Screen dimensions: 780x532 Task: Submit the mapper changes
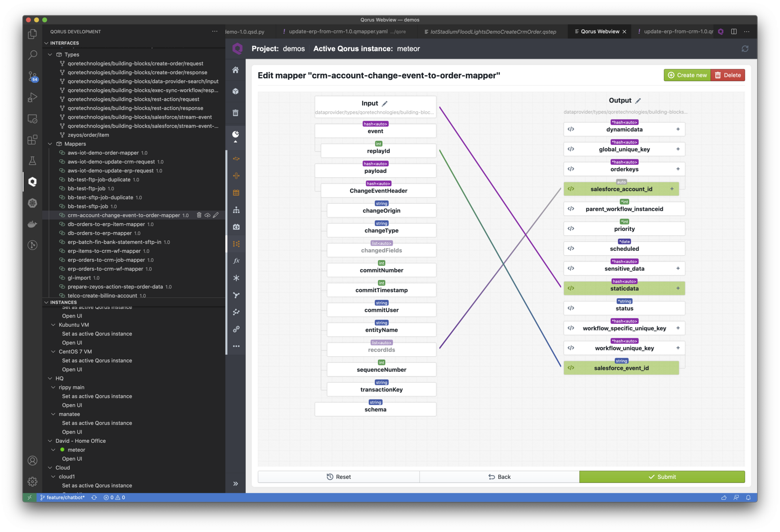tap(662, 477)
